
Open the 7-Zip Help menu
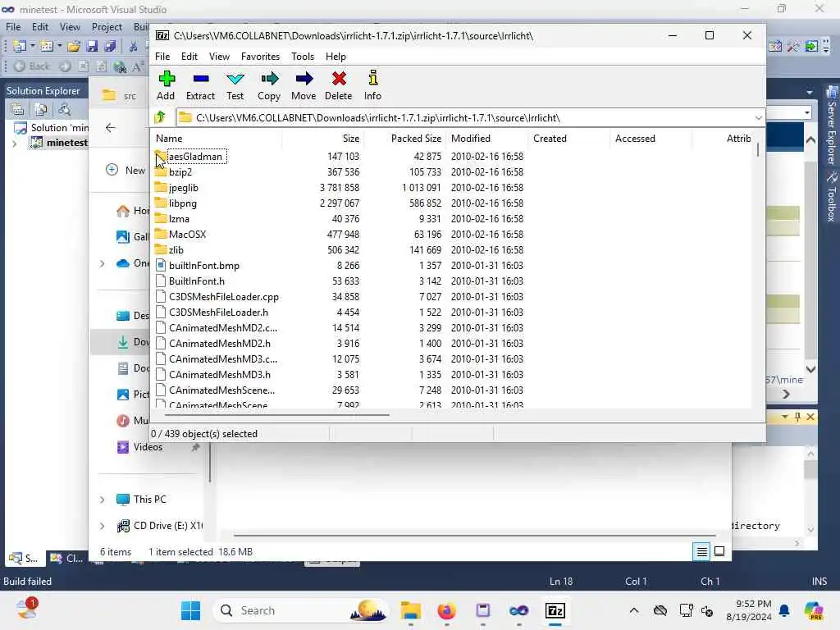click(x=336, y=57)
